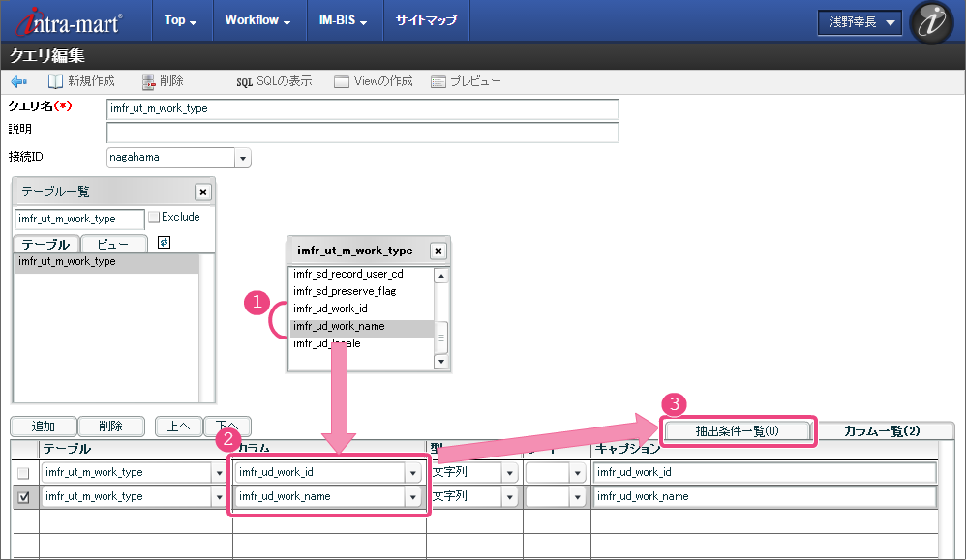
Task: Check the imfr_ud_work_id row checkbox
Action: [x=23, y=473]
